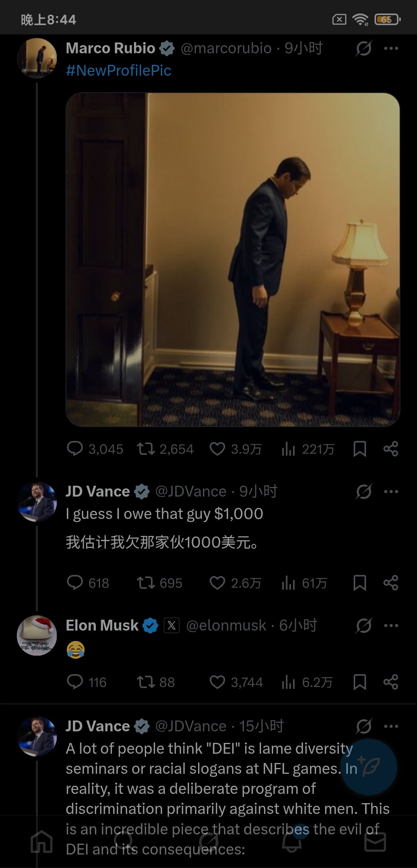Image resolution: width=417 pixels, height=868 pixels.
Task: Open @elonmusk profile handle
Action: pyautogui.click(x=226, y=626)
